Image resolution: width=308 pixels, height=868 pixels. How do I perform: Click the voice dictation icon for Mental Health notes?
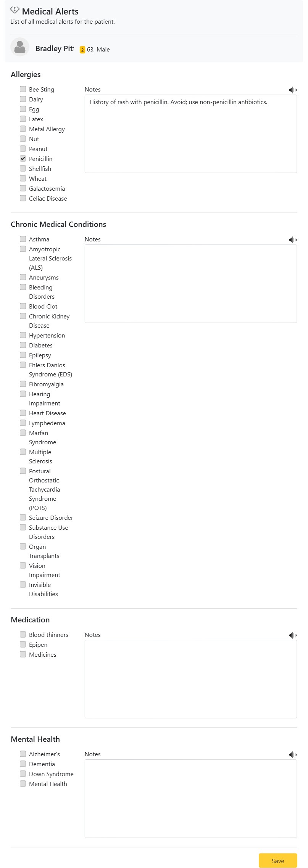tap(293, 755)
